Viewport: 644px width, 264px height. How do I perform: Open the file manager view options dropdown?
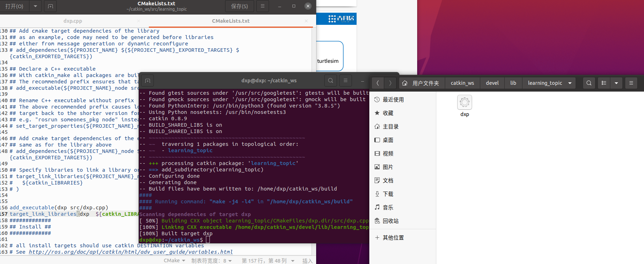[x=616, y=83]
